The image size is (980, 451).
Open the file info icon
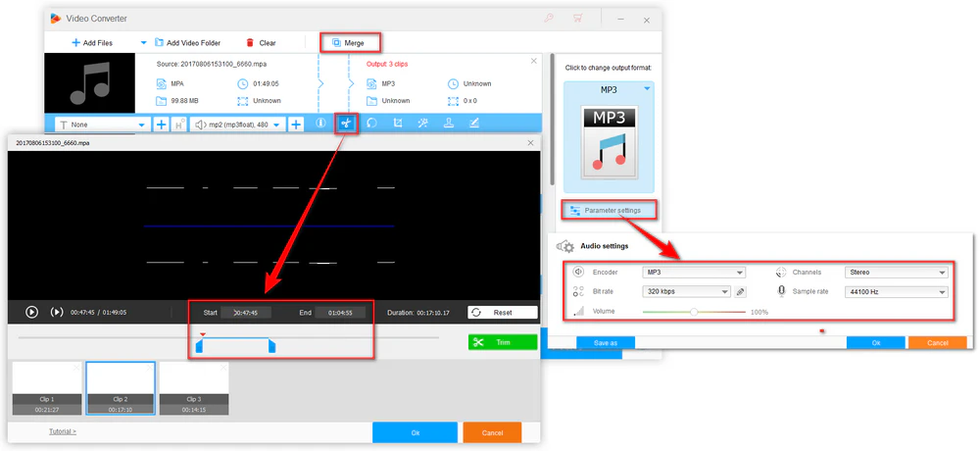[321, 124]
